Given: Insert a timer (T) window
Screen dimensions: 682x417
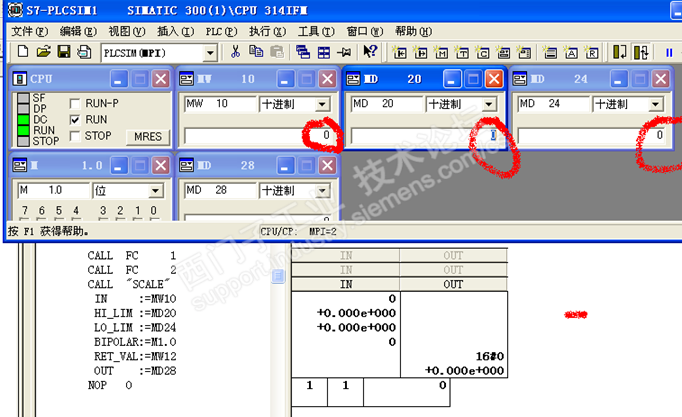Looking at the screenshot, I should point(462,53).
